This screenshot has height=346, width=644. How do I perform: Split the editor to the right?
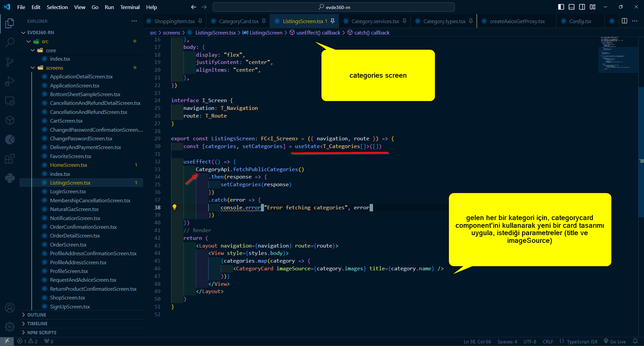tap(624, 21)
